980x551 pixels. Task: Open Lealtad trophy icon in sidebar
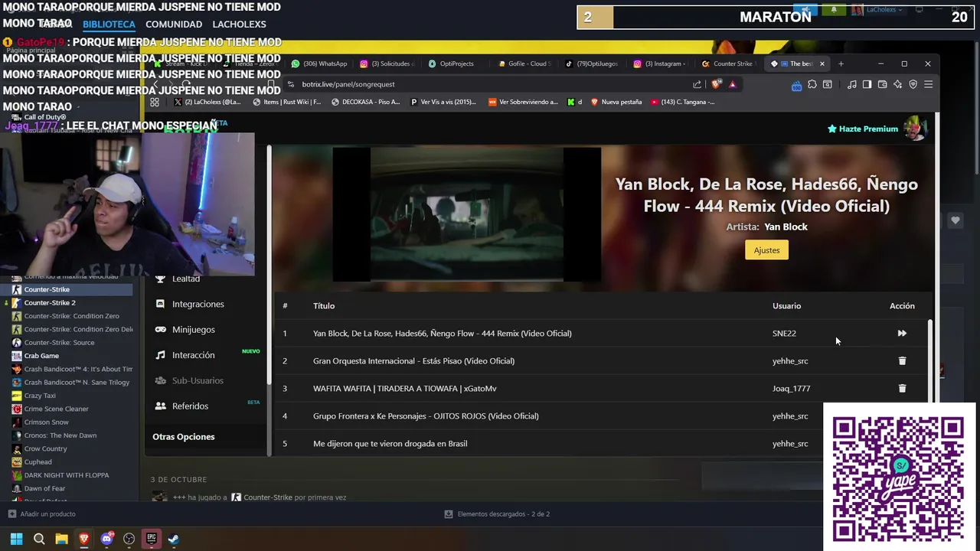[x=160, y=279]
